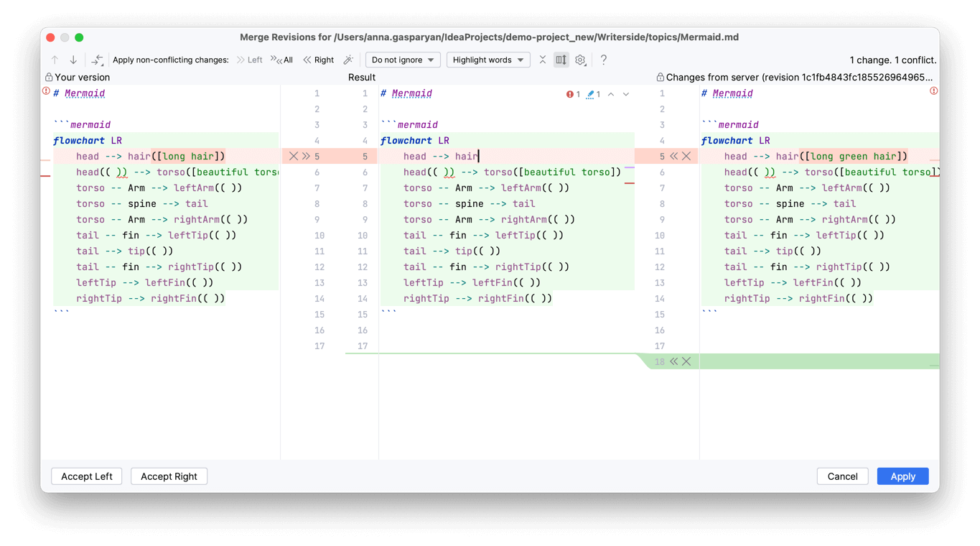Accept right change on line 18

(x=673, y=361)
